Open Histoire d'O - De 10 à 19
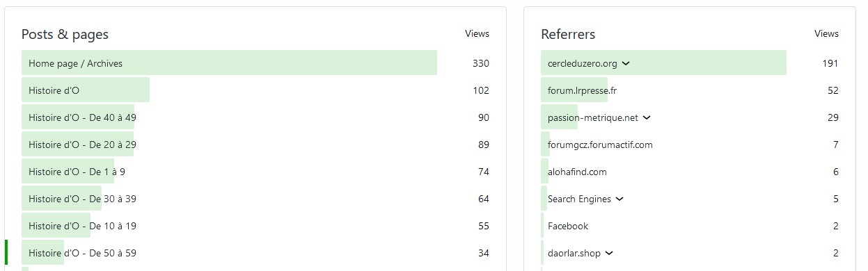 [82, 226]
